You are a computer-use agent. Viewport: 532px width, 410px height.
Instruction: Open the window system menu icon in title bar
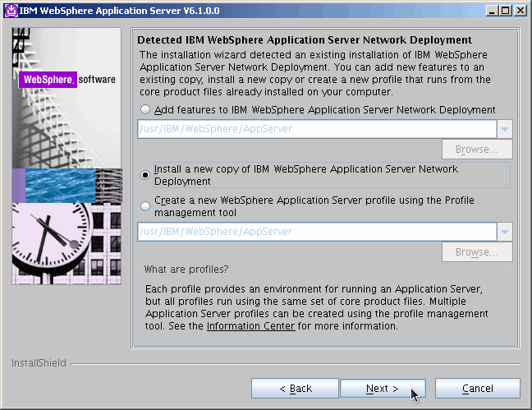coord(10,10)
